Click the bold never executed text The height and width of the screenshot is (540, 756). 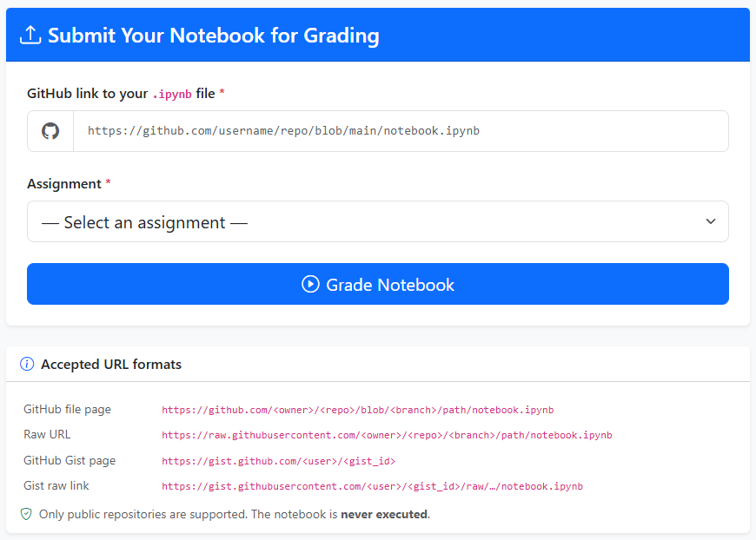click(384, 515)
